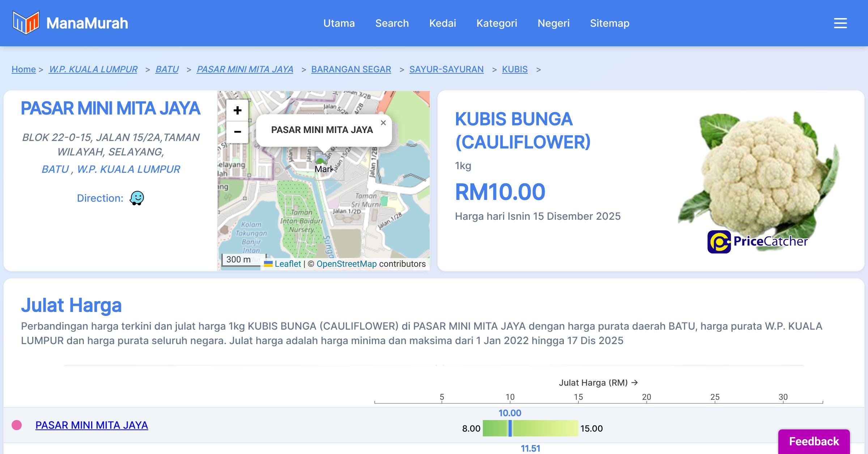Viewport: 868px width, 454px height.
Task: Open the Search menu item
Action: pos(392,23)
